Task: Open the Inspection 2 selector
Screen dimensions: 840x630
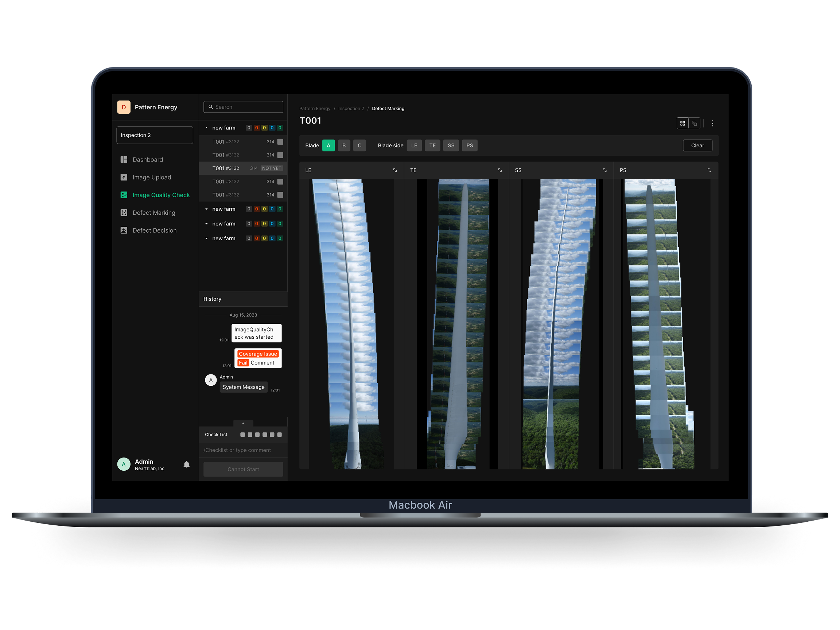Action: point(155,135)
